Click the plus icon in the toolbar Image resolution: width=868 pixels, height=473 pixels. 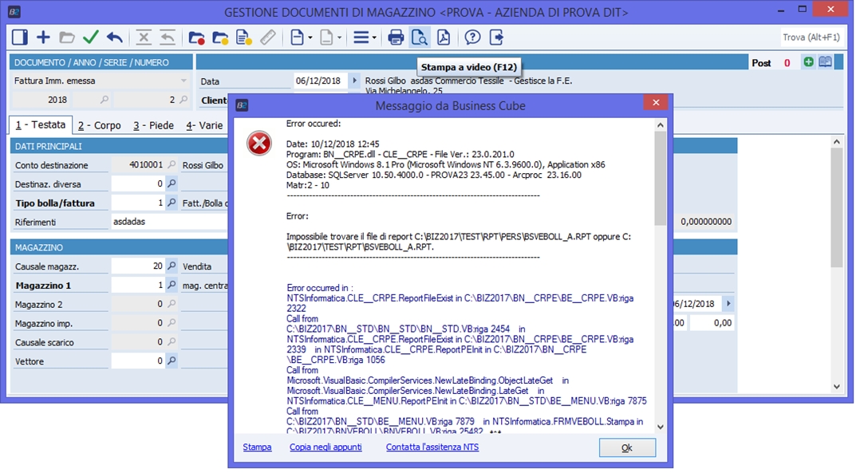[x=43, y=37]
